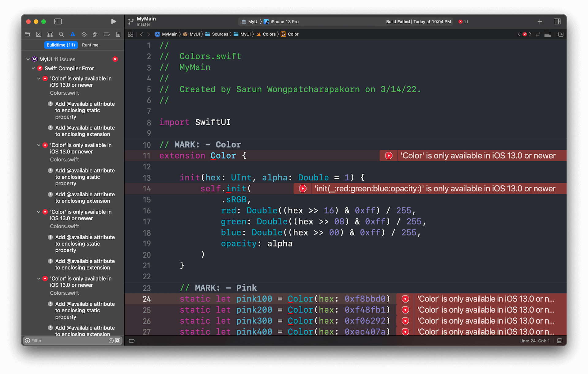This screenshot has height=374, width=588.
Task: Switch to the Runtime issues tab
Action: point(90,45)
